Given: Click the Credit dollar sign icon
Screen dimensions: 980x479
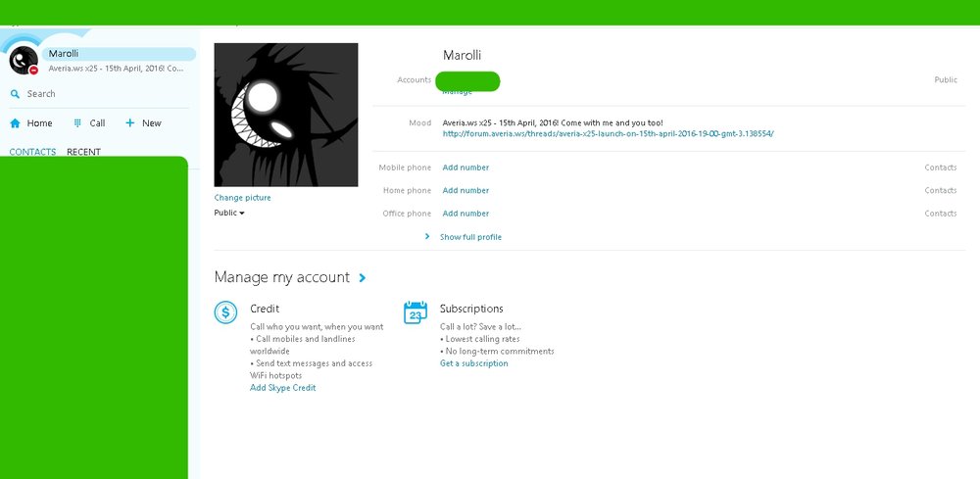Looking at the screenshot, I should click(x=226, y=312).
